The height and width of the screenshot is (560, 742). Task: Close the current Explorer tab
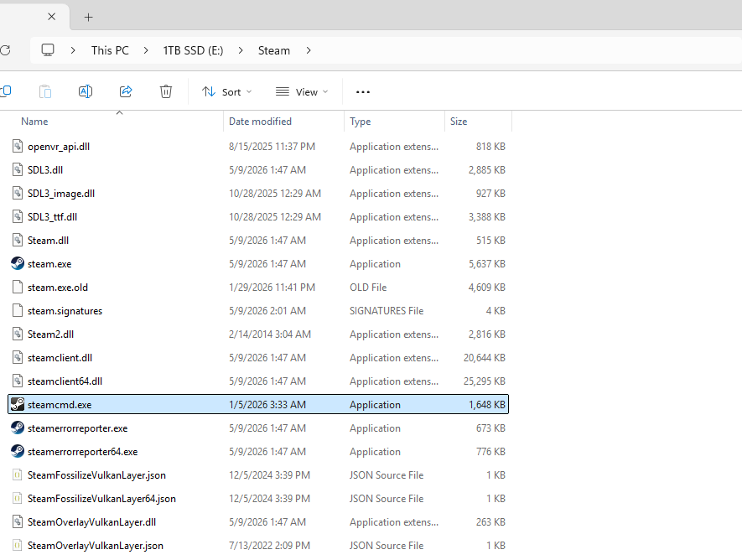tap(52, 17)
